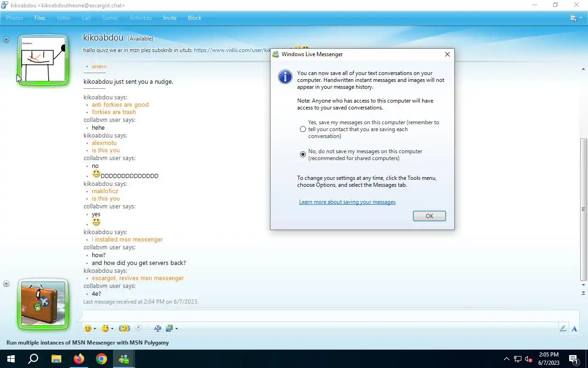Select 'No, do not save my messages' option
The height and width of the screenshot is (368, 588).
point(303,155)
